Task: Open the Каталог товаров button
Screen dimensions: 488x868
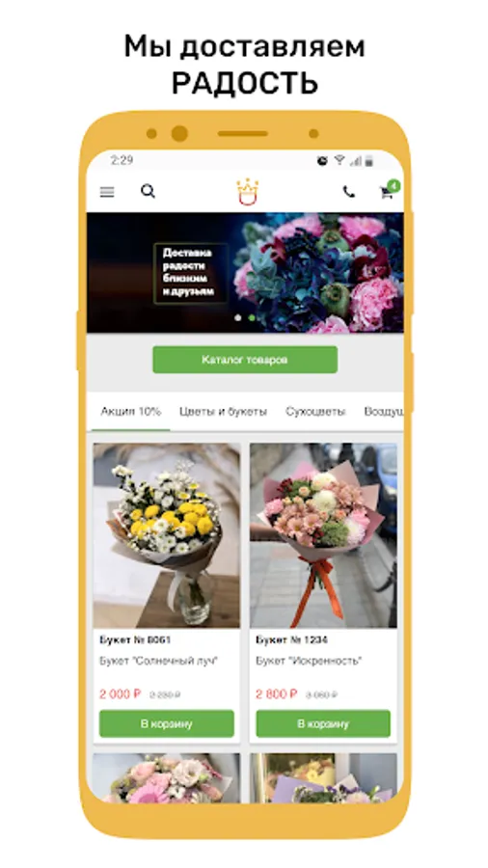Action: click(245, 360)
